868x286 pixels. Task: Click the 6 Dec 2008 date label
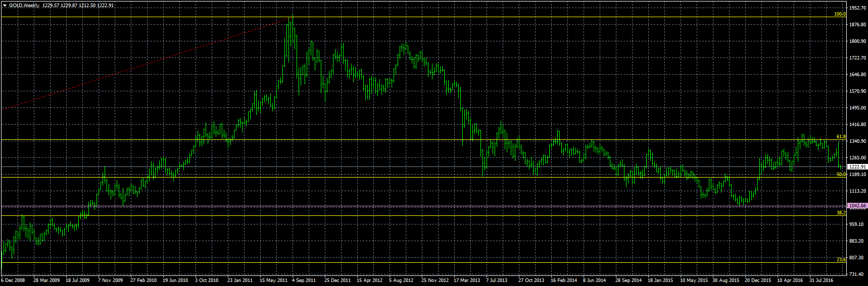pyautogui.click(x=13, y=280)
